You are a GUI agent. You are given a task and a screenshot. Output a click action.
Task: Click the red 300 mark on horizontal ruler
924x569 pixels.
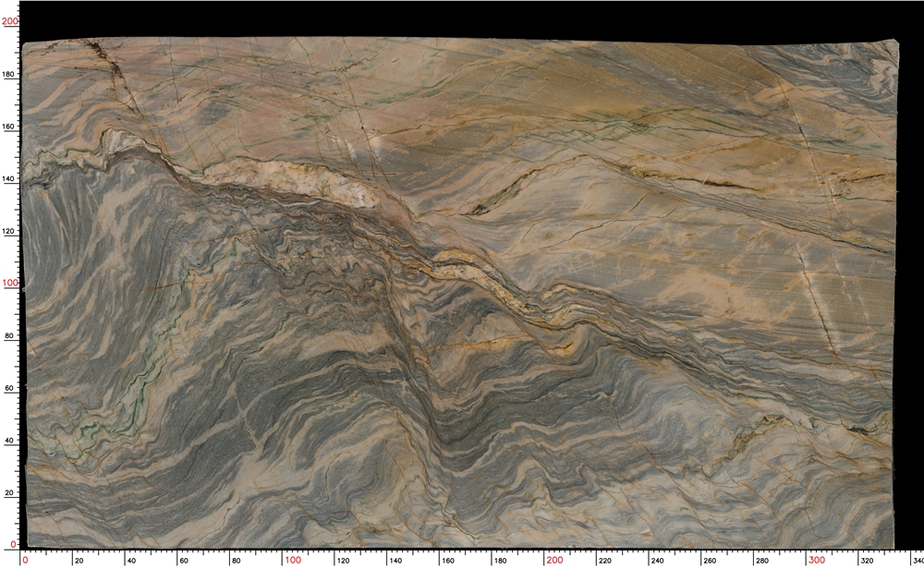[817, 561]
